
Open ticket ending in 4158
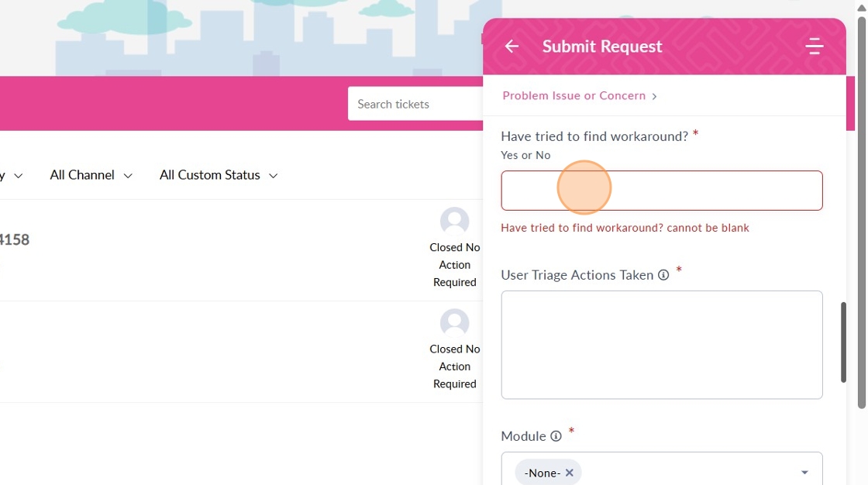pos(15,239)
